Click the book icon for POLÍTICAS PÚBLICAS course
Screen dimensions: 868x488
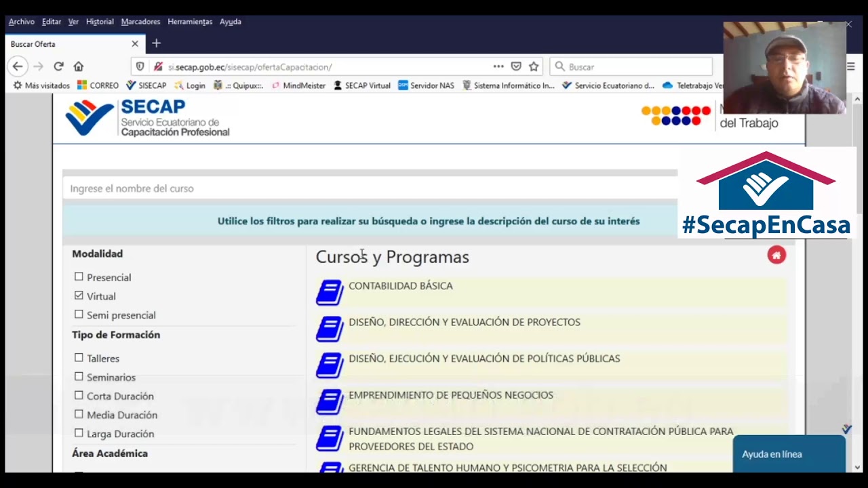[330, 365]
